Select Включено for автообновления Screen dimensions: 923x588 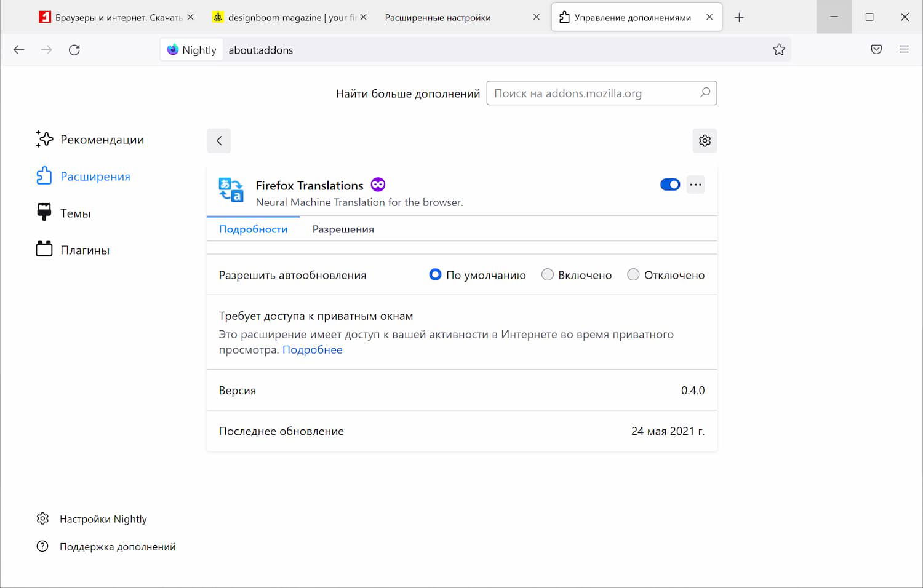(548, 274)
